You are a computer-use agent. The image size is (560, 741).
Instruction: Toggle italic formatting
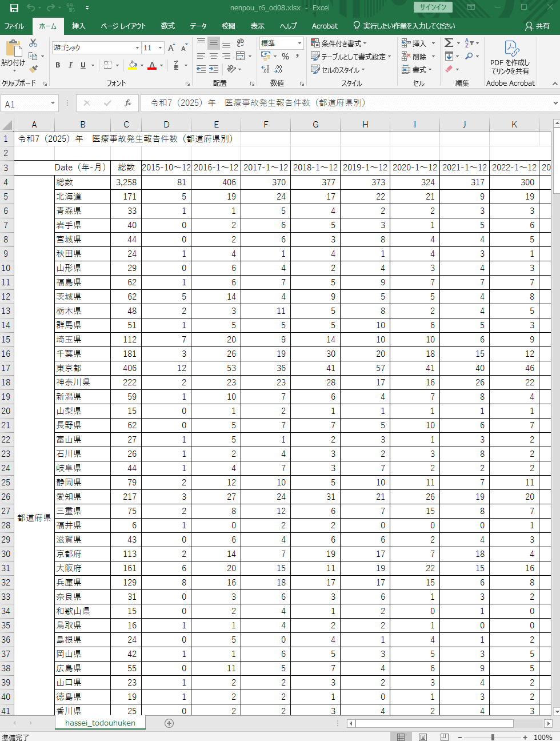click(x=70, y=65)
